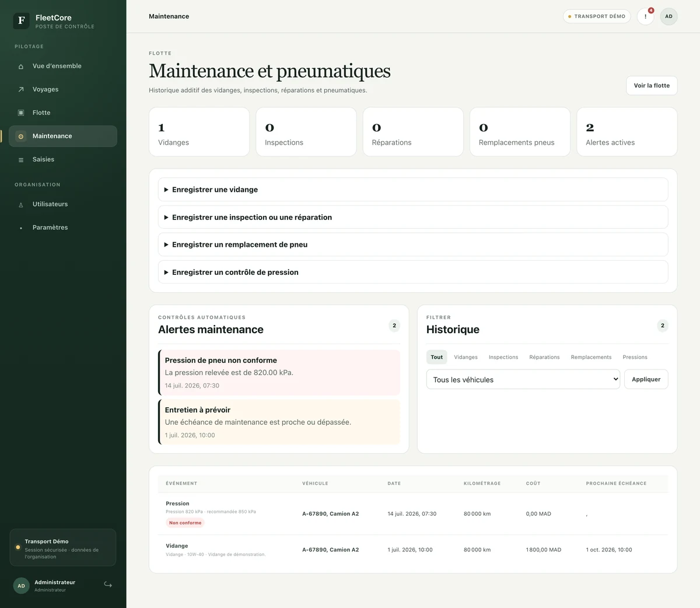Screen dimensions: 700x608
Task: Filter history by Réparations
Action: pyautogui.click(x=544, y=357)
